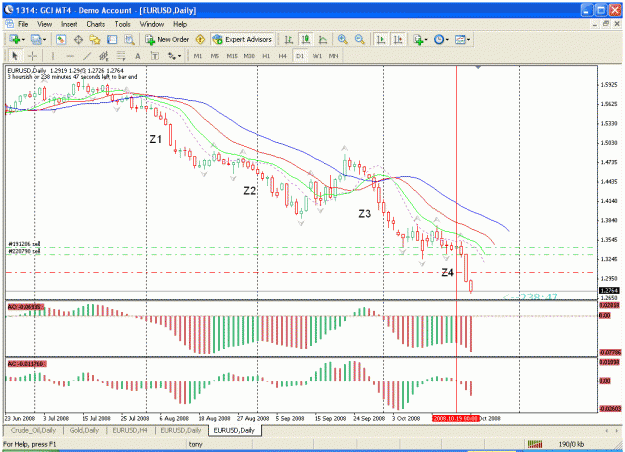Select the trendline drawing tool

[87, 56]
